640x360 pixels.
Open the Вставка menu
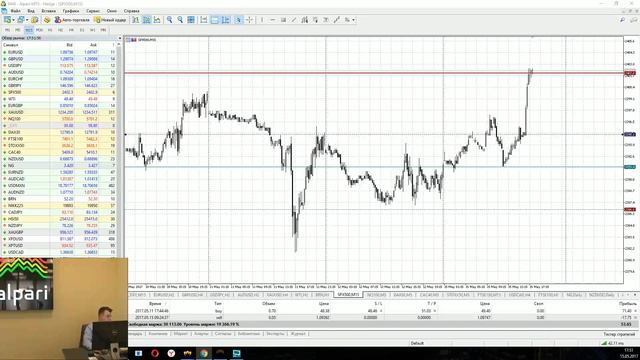(49, 11)
